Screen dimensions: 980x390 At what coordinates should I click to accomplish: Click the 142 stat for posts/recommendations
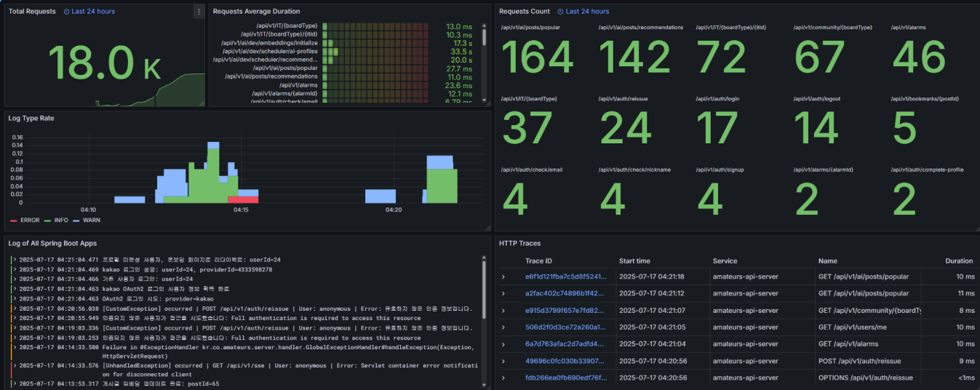click(634, 57)
